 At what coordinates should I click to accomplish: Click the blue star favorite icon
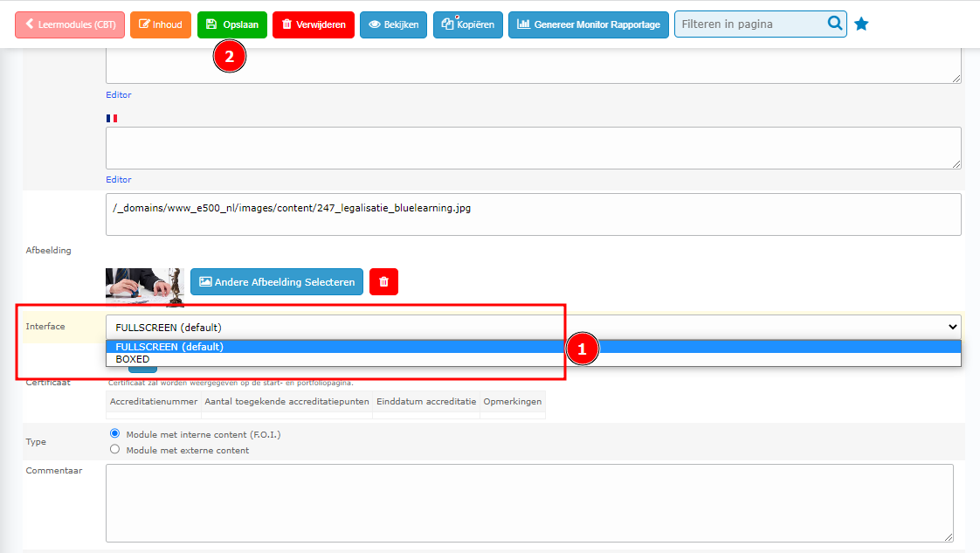pyautogui.click(x=861, y=24)
